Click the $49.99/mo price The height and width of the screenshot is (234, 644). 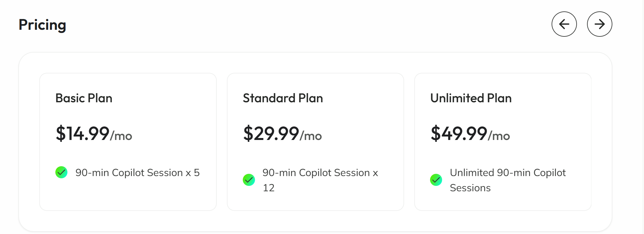tap(470, 133)
